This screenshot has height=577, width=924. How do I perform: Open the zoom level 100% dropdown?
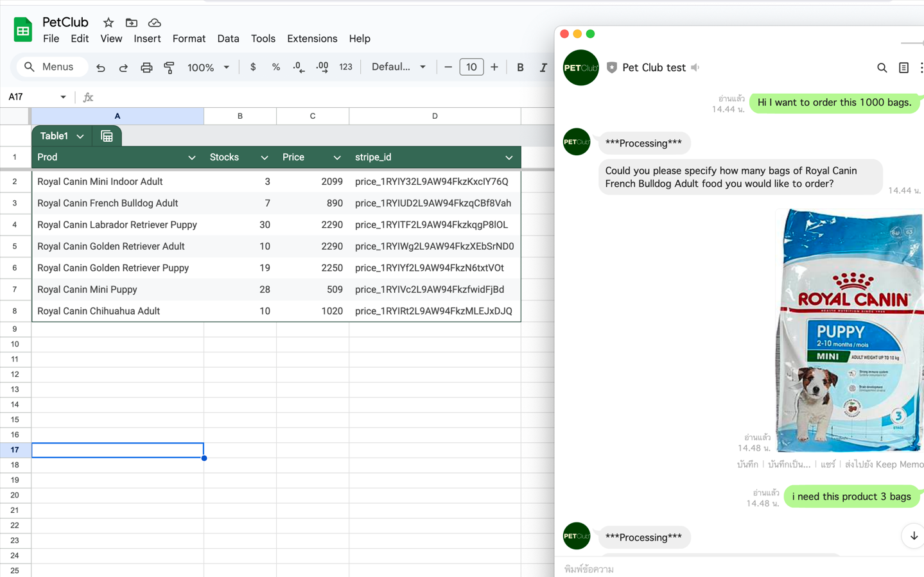(208, 67)
